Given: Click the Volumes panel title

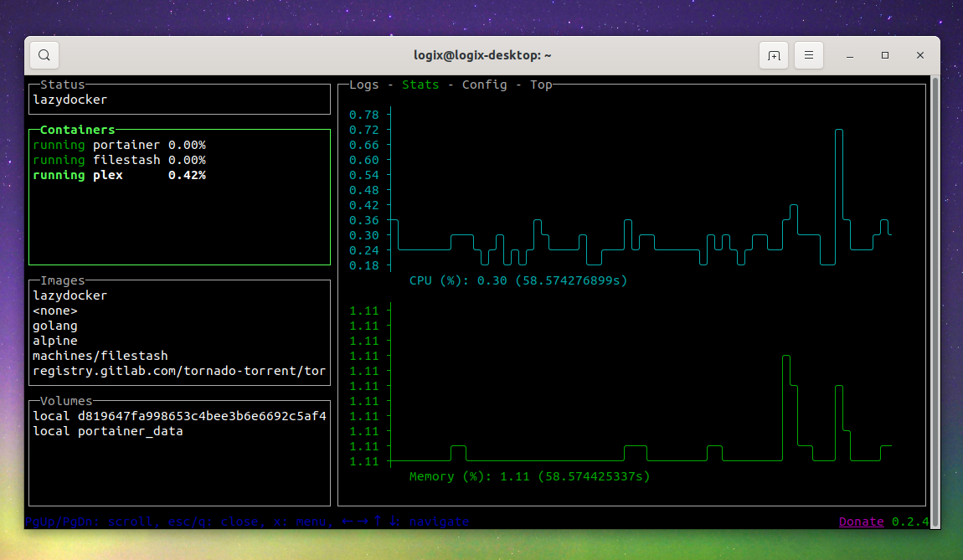Looking at the screenshot, I should (65, 401).
